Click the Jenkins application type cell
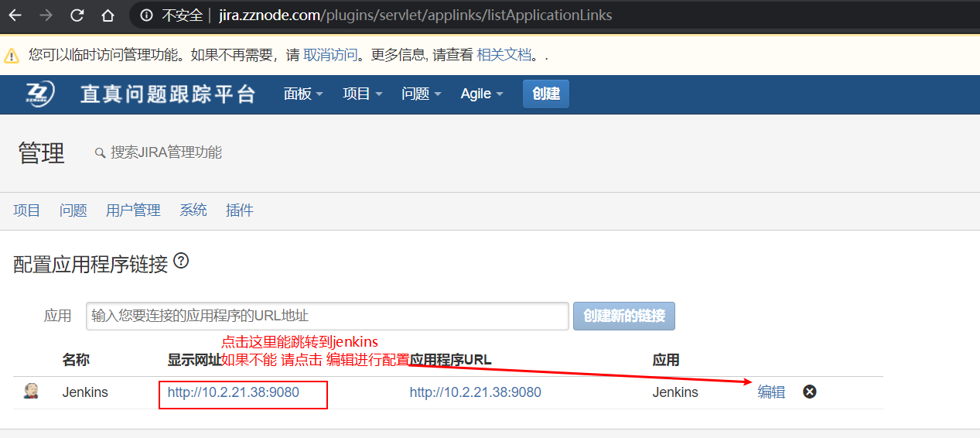Screen dimensions: 980x438 675,392
